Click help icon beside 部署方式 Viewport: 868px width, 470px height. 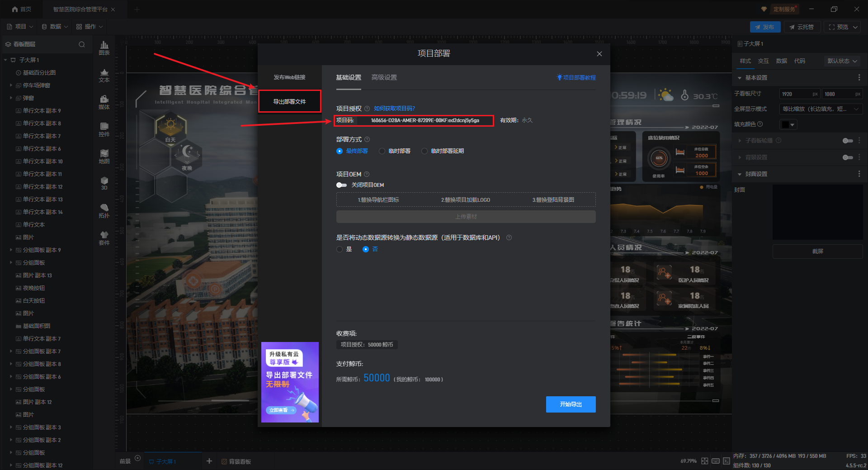pos(367,139)
